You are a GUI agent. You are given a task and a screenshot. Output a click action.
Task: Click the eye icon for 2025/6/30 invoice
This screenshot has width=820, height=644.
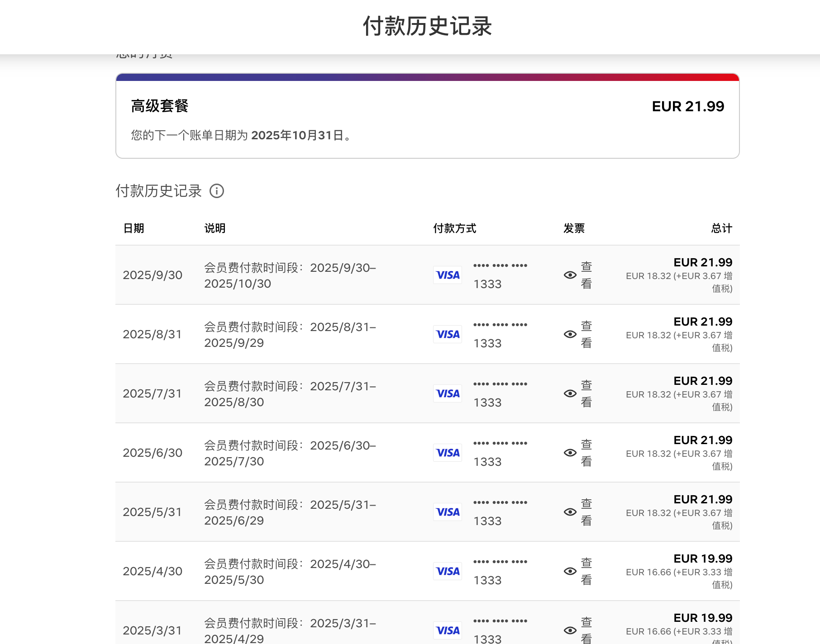pos(570,453)
